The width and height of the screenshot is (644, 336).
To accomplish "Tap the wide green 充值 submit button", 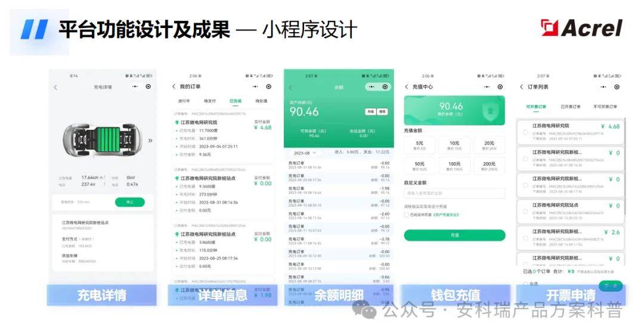I will point(454,235).
